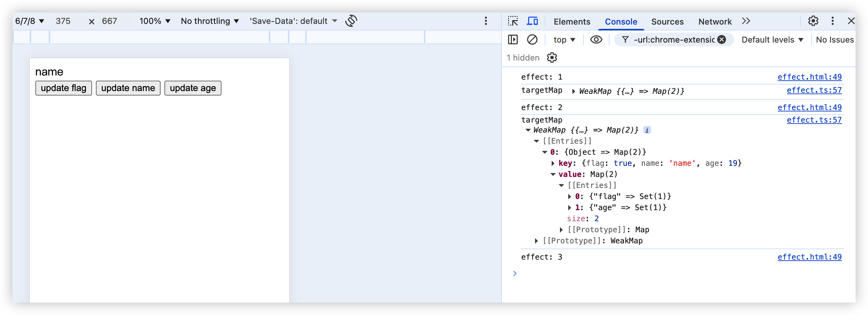Screen dimensions: 868x315
Task: Expand the first collapsed WeakMap entry
Action: click(573, 91)
